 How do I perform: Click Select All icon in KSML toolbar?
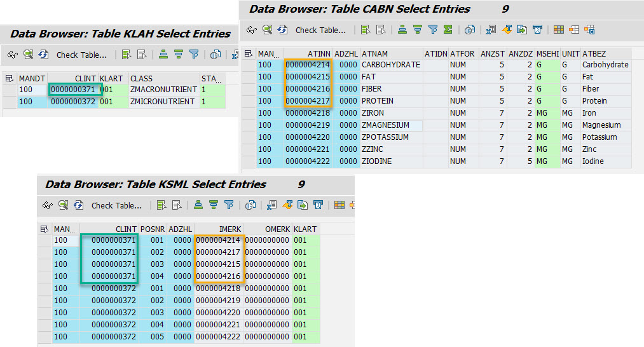click(x=161, y=205)
